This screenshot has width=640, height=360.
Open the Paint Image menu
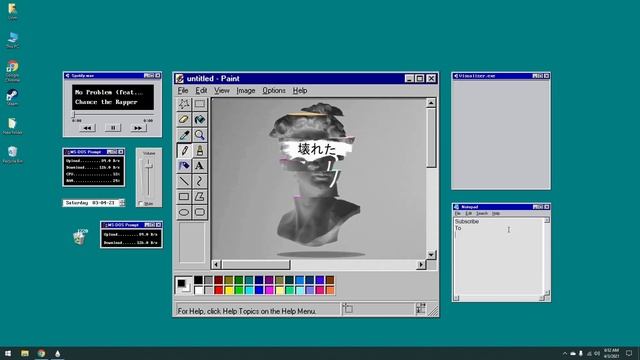coord(246,91)
